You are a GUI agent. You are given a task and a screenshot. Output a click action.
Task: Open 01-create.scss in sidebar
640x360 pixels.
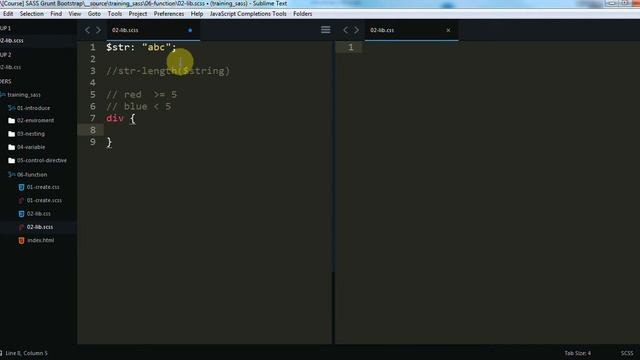click(x=44, y=200)
